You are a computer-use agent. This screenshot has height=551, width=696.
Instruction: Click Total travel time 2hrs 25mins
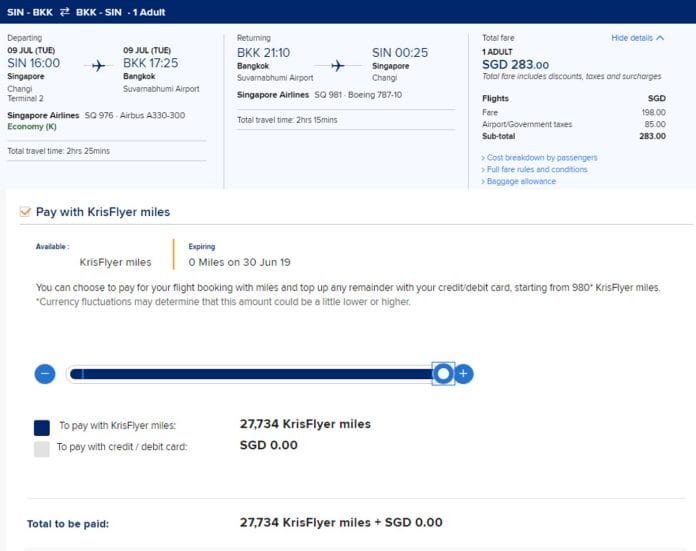tap(59, 151)
